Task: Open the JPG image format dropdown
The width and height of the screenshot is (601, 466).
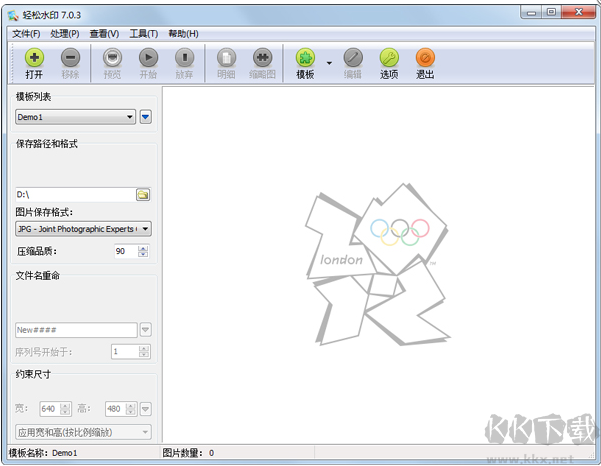Action: tap(83, 229)
